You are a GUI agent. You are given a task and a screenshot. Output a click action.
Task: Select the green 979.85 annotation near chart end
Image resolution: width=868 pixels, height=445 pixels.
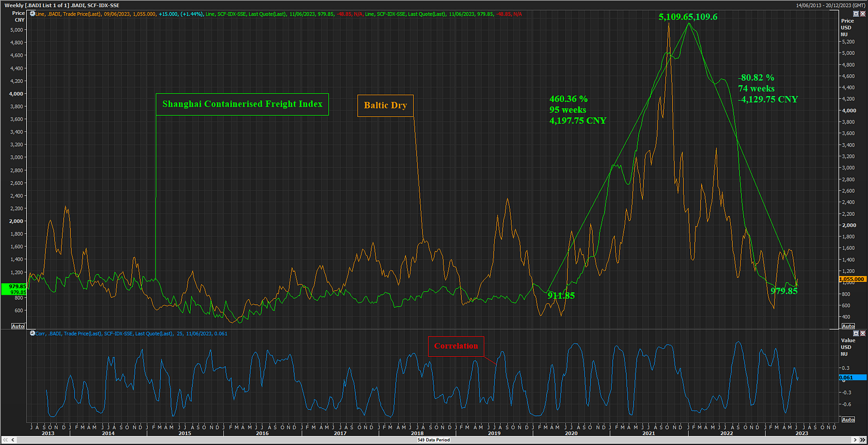tap(784, 291)
